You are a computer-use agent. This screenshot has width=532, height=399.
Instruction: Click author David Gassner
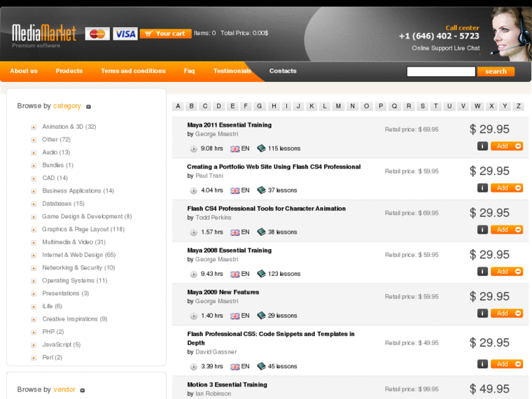tap(216, 352)
